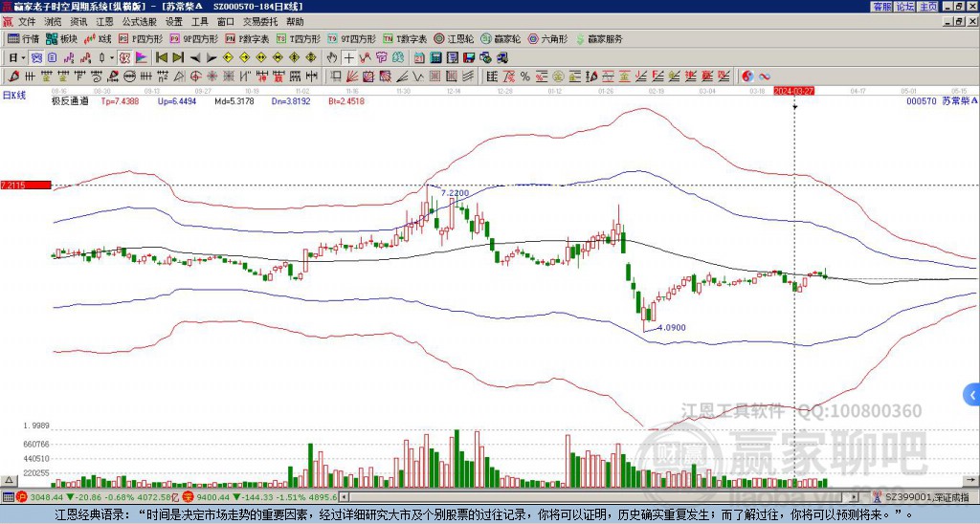
Task: Open the 文件 menu
Action: (27, 22)
